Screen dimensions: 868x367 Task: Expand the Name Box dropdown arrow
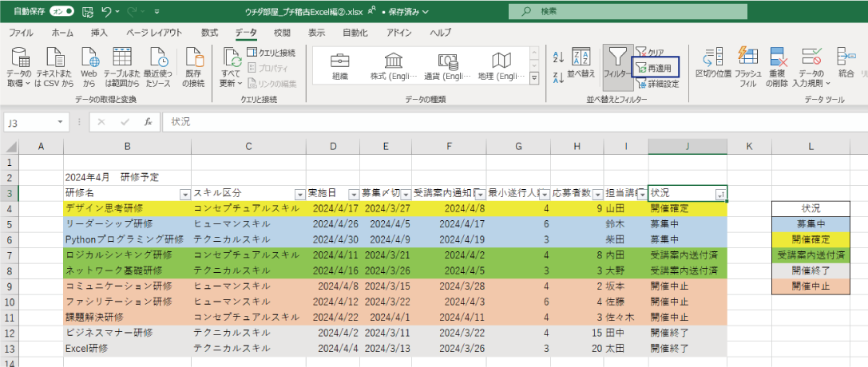pyautogui.click(x=61, y=122)
